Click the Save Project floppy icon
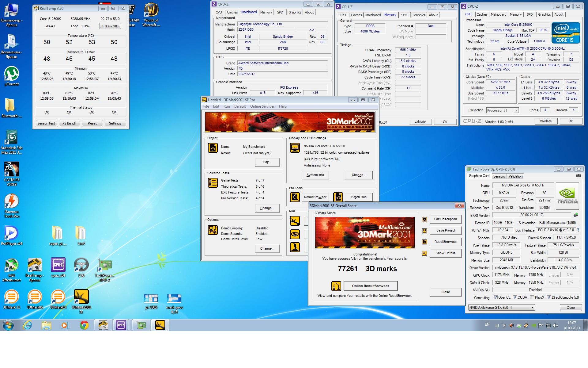This screenshot has height=368, width=588. 424,231
